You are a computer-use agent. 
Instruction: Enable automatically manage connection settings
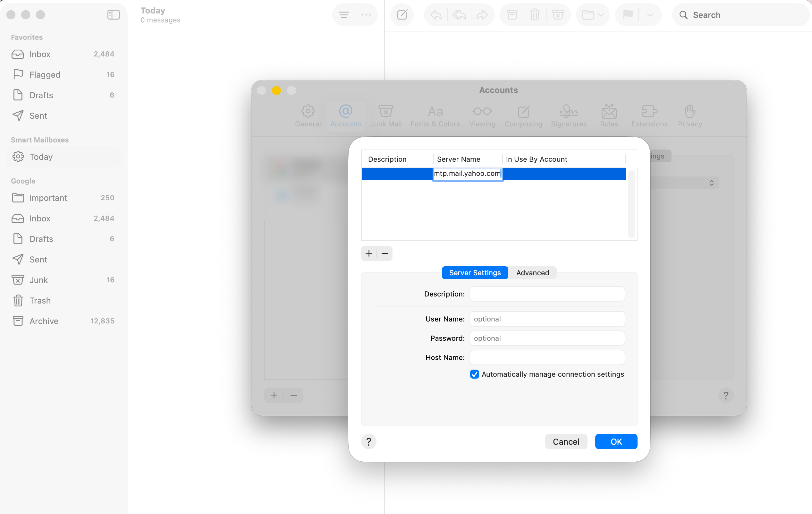point(474,374)
